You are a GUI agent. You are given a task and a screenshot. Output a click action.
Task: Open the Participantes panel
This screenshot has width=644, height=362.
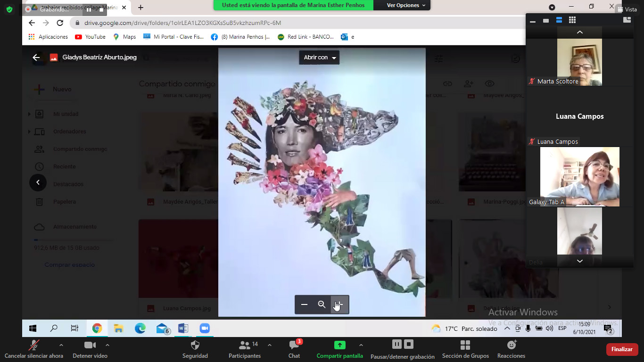[x=244, y=345]
